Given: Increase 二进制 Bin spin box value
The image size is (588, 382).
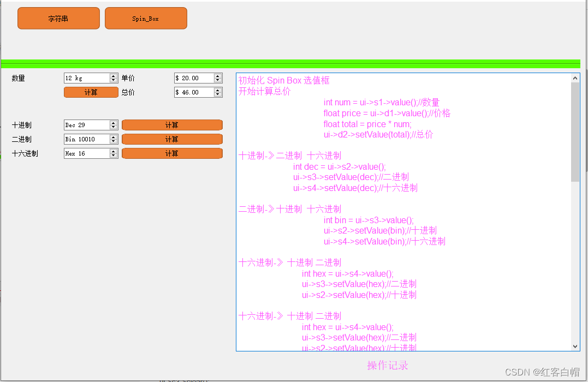Looking at the screenshot, I should click(114, 137).
